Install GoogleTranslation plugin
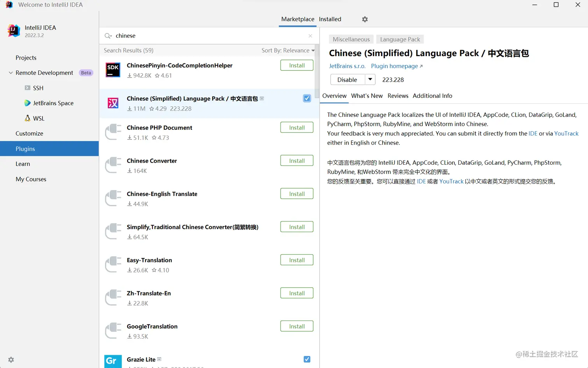Image resolution: width=588 pixels, height=368 pixels. coord(297,326)
